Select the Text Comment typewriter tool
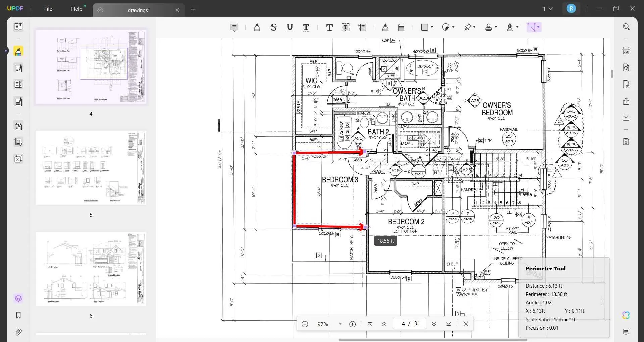 (329, 27)
